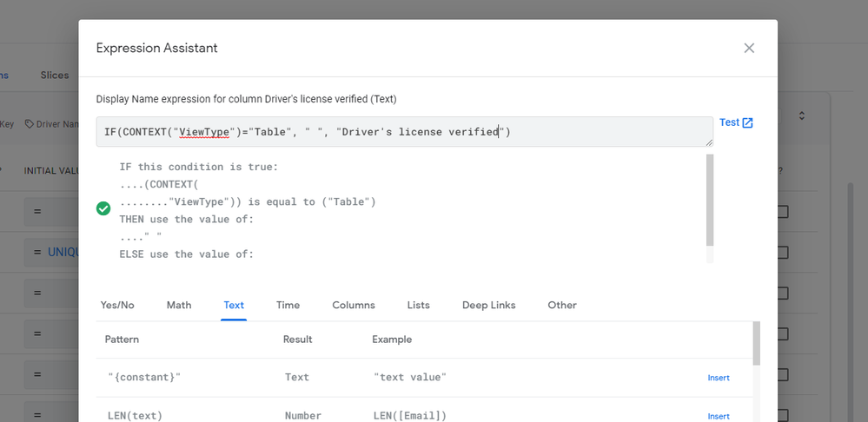Click inside the Display Name expression field
Viewport: 868px width, 422px height.
[405, 132]
